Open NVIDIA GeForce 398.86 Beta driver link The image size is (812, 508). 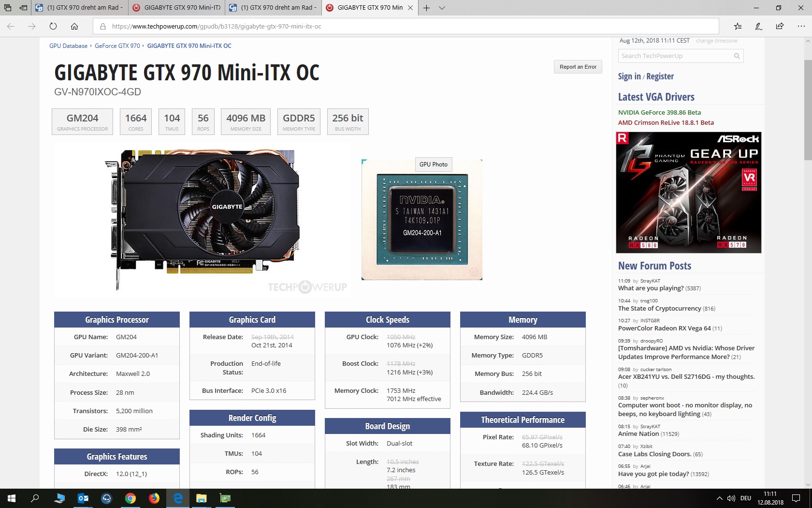(x=659, y=112)
